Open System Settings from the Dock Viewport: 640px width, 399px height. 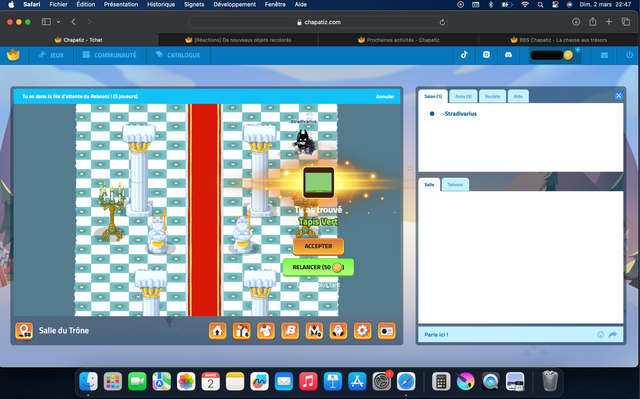tap(382, 382)
